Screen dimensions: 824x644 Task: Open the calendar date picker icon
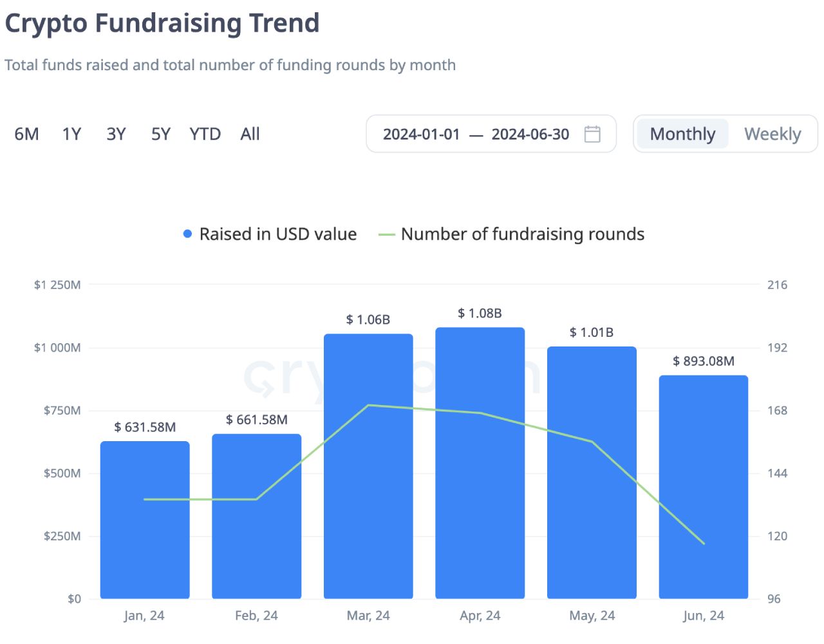592,134
